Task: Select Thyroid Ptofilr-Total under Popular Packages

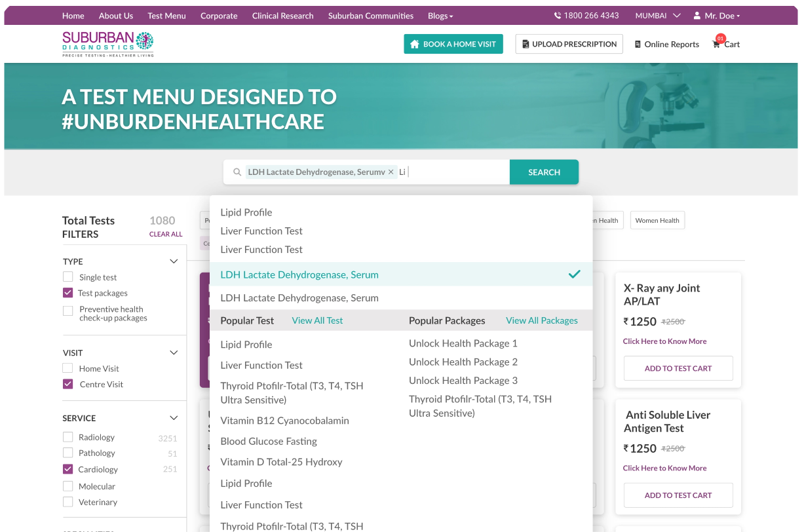Action: (480, 406)
